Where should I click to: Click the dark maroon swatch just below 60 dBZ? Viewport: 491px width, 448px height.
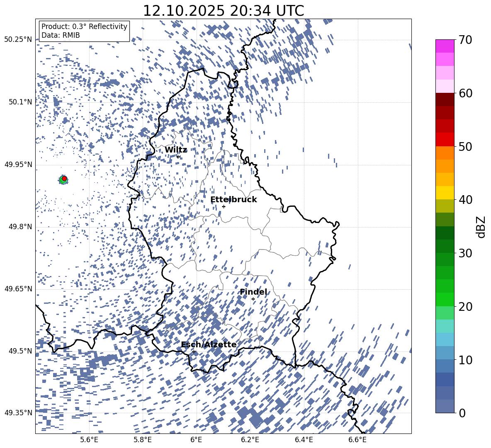click(x=445, y=99)
